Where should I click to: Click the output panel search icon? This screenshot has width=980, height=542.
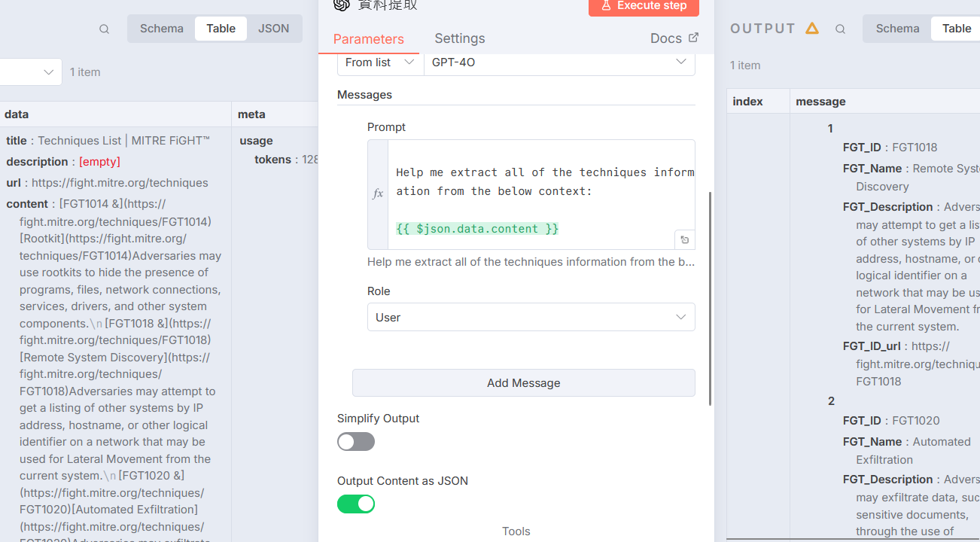[840, 29]
